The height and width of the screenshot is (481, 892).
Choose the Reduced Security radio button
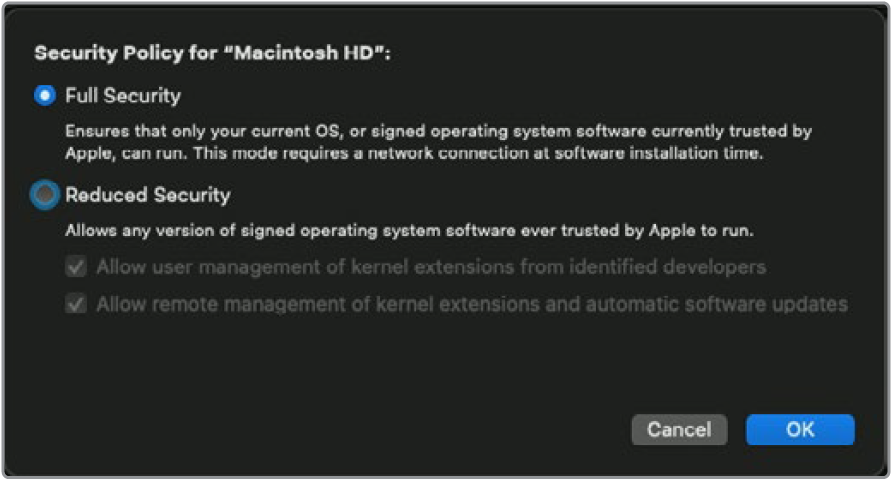[44, 195]
